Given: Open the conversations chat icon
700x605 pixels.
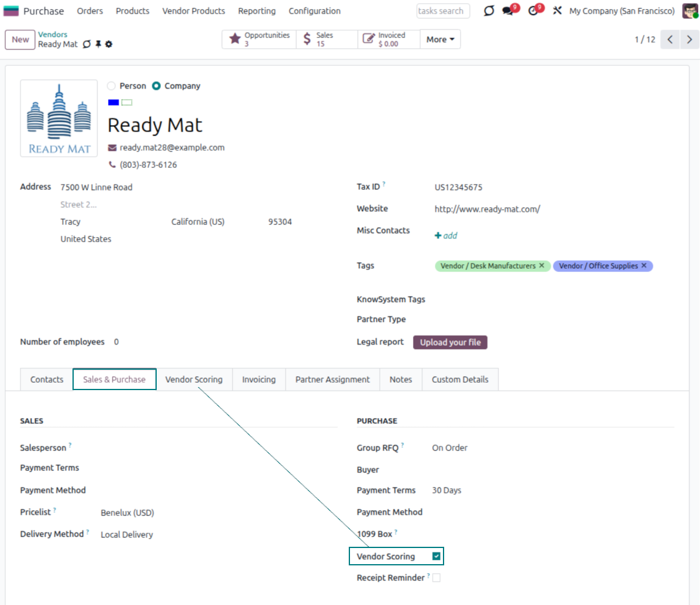Looking at the screenshot, I should 509,11.
